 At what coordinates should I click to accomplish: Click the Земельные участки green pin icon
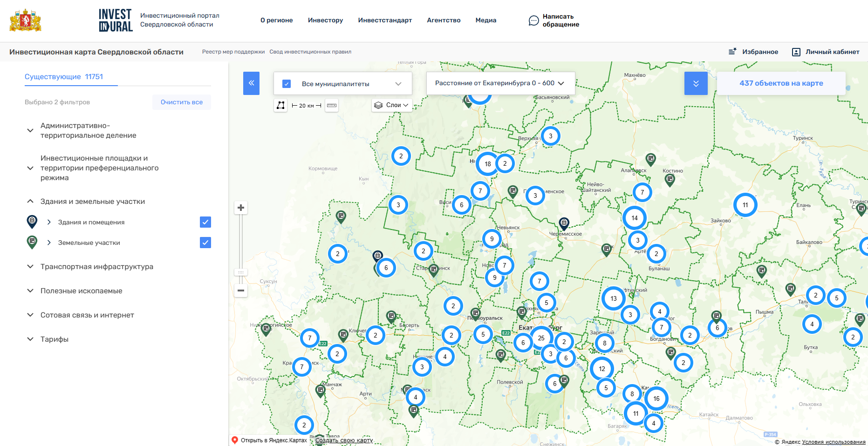(x=32, y=242)
